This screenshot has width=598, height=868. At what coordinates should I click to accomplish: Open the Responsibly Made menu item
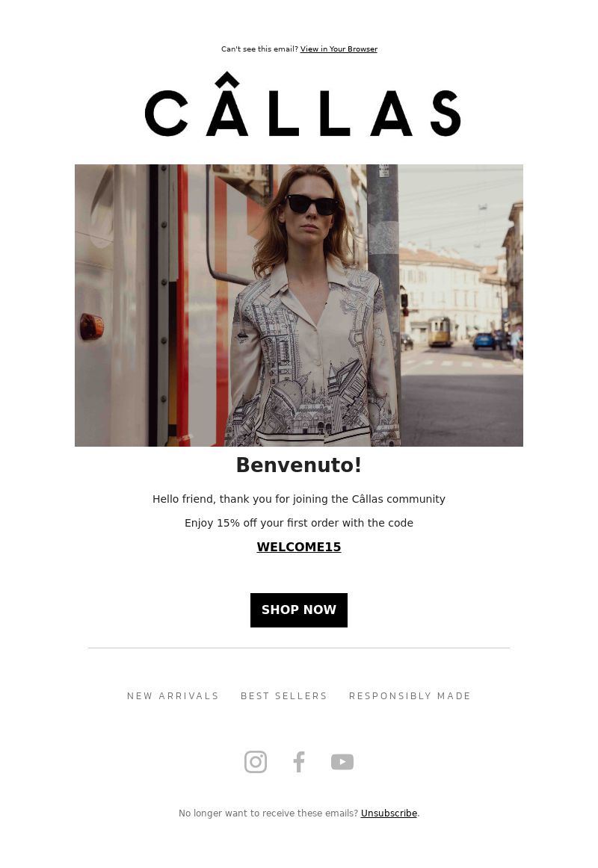410,696
